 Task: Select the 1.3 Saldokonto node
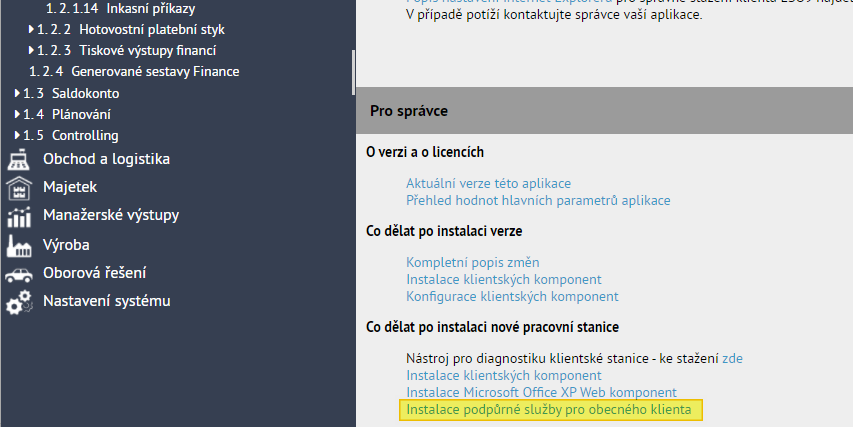pos(71,93)
